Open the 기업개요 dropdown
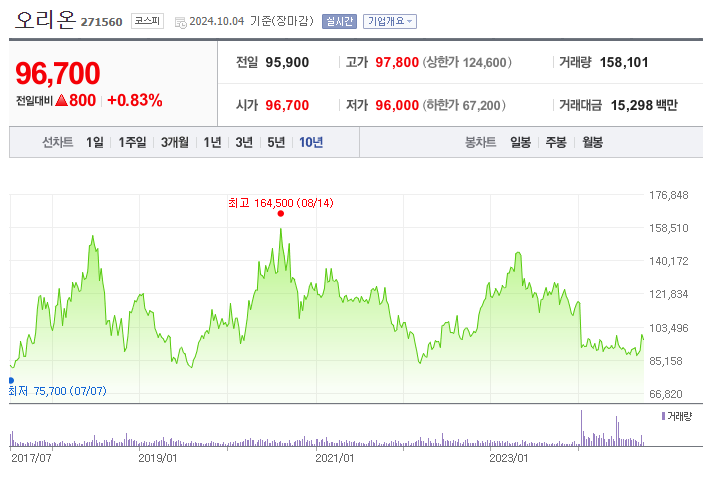 (x=390, y=21)
